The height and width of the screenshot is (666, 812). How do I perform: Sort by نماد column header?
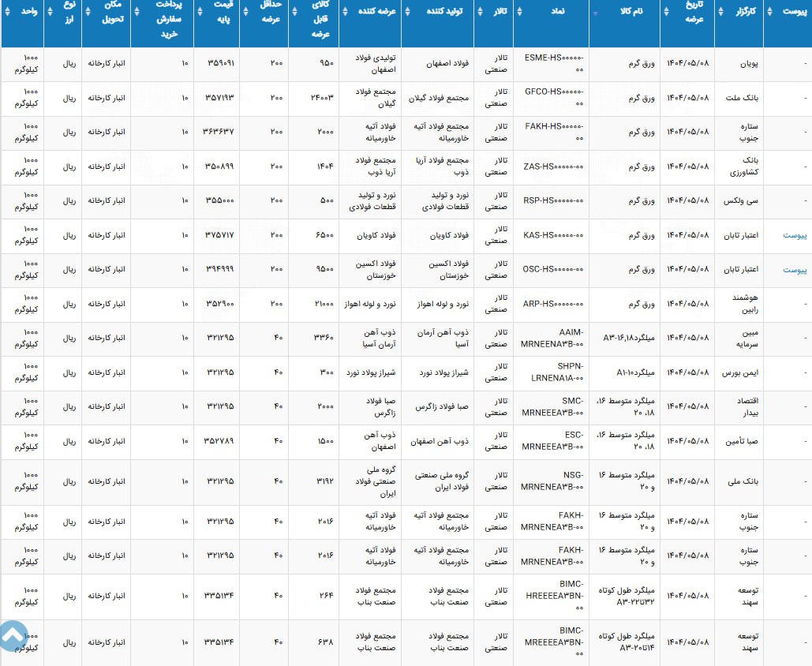[x=559, y=12]
